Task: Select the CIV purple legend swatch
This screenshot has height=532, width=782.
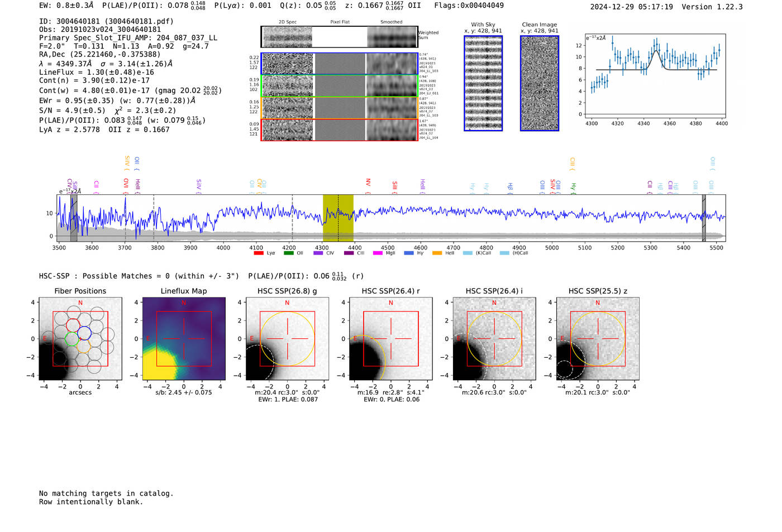Action: [x=318, y=253]
